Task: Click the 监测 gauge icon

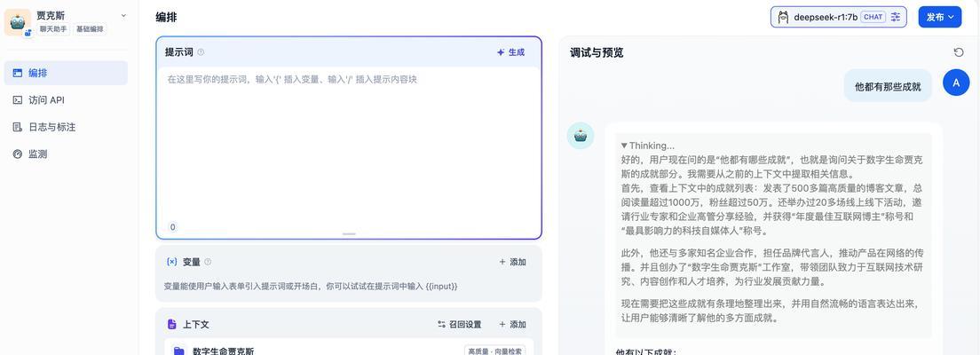Action: pos(18,154)
